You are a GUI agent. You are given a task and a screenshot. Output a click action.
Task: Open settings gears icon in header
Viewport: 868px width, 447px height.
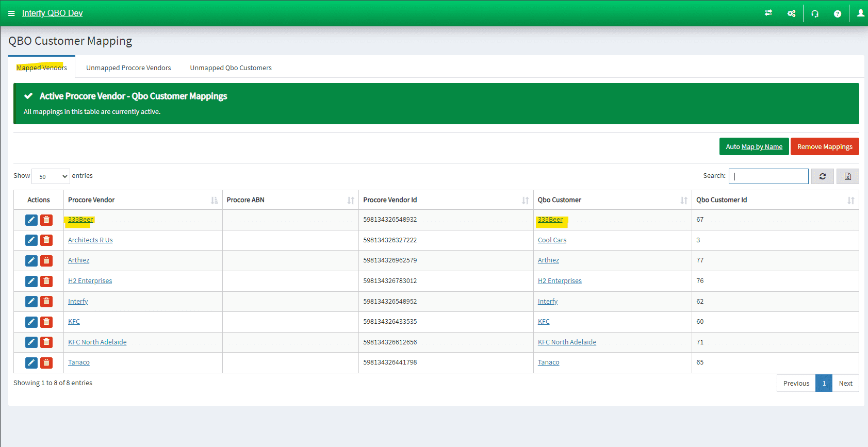pos(791,13)
